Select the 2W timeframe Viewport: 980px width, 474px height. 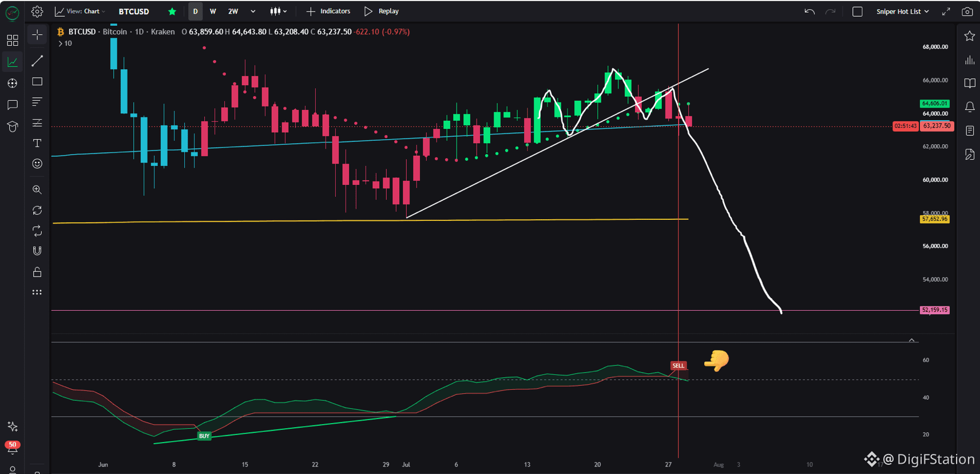tap(233, 11)
